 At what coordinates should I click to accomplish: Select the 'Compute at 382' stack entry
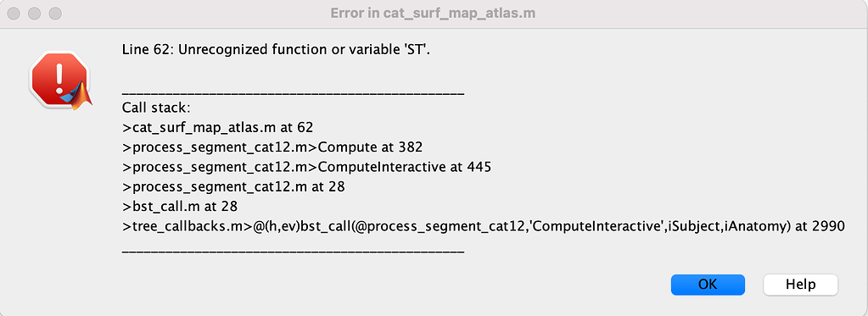(272, 147)
